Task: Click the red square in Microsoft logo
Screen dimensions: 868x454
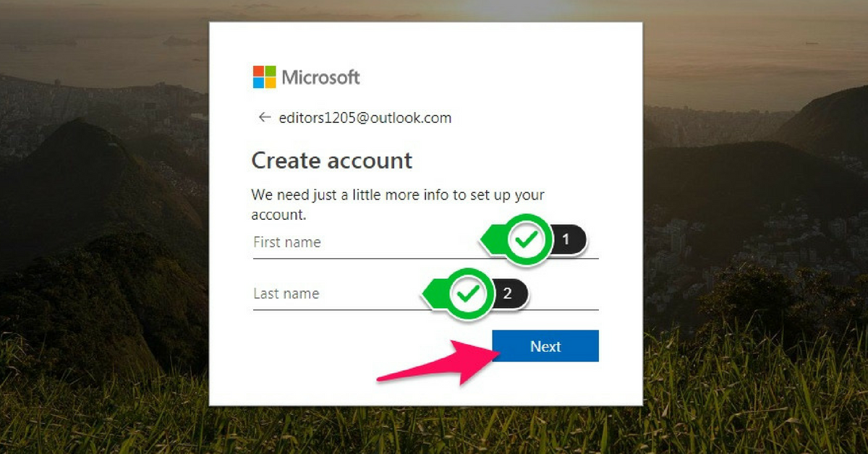Action: coord(258,72)
